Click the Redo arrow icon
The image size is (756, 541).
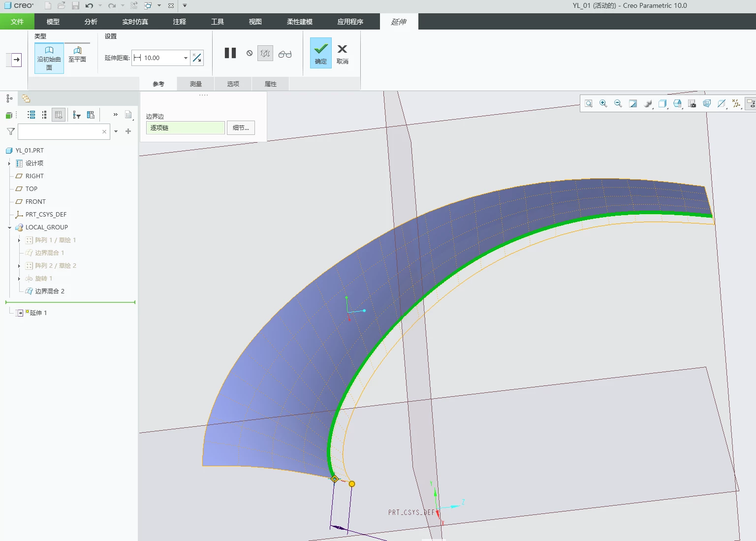(x=112, y=5)
